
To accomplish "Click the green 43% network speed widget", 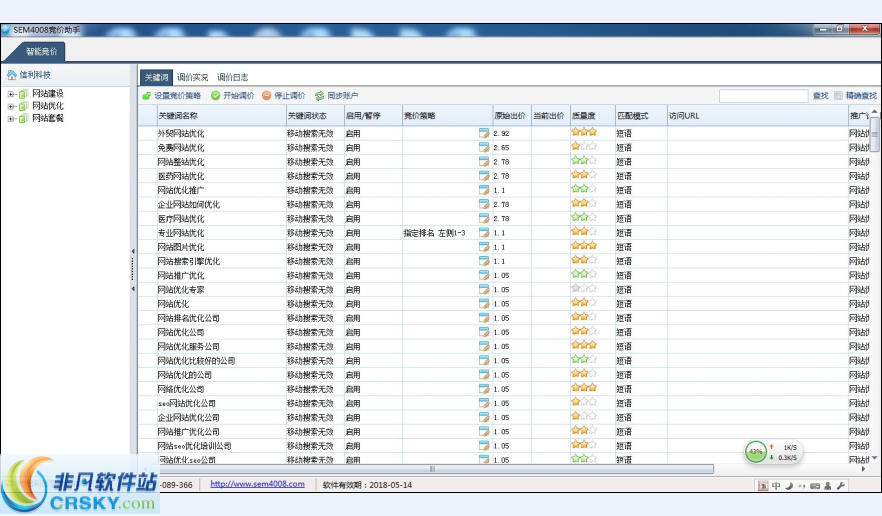I will (755, 452).
